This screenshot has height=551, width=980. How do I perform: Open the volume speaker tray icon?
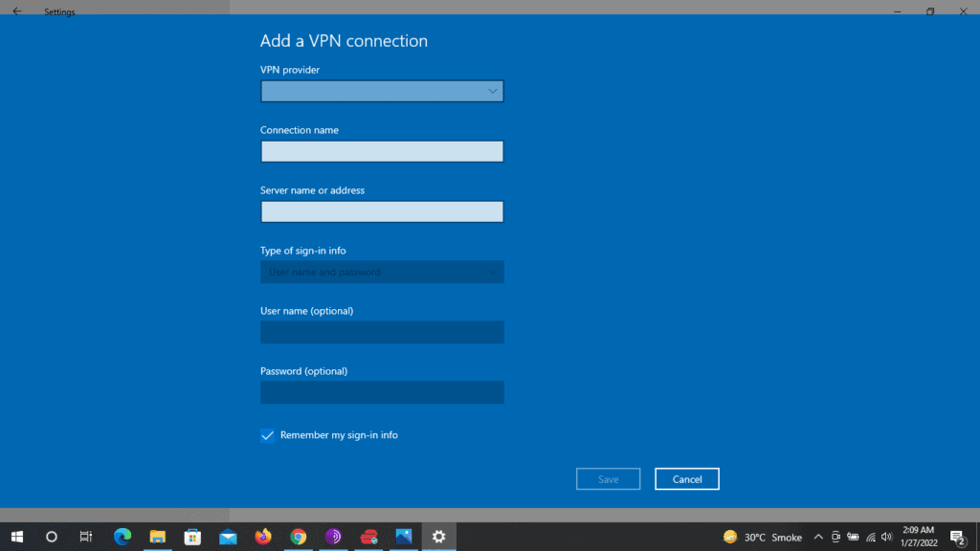pyautogui.click(x=887, y=538)
